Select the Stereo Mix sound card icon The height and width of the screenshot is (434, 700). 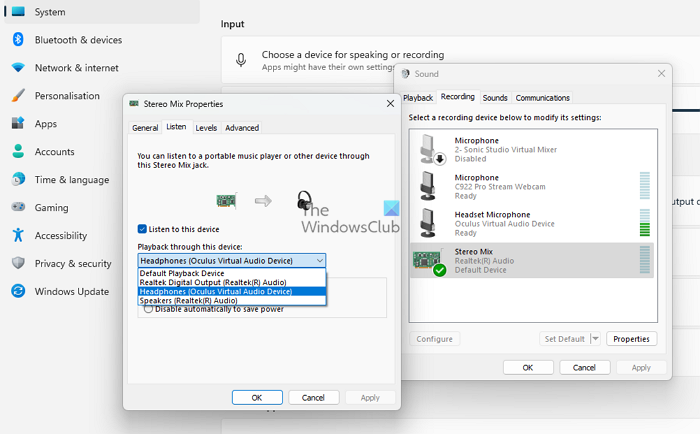[428, 261]
